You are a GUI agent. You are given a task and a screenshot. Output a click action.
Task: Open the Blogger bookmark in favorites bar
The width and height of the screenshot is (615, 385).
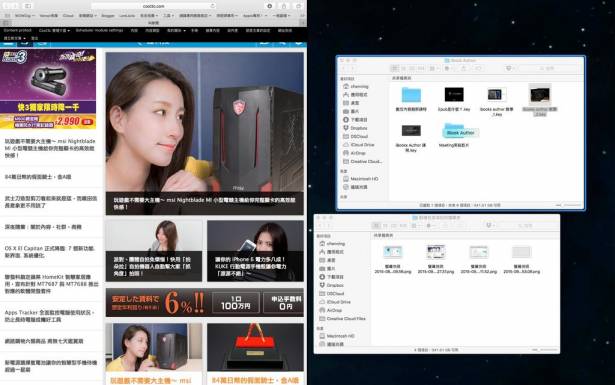click(x=108, y=16)
